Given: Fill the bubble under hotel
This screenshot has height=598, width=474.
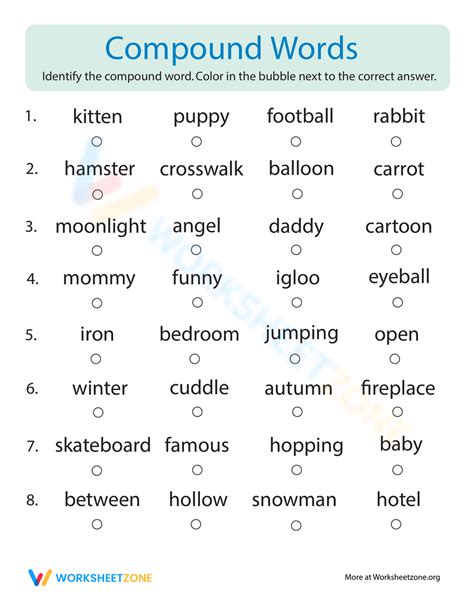Looking at the screenshot, I should pyautogui.click(x=396, y=524).
